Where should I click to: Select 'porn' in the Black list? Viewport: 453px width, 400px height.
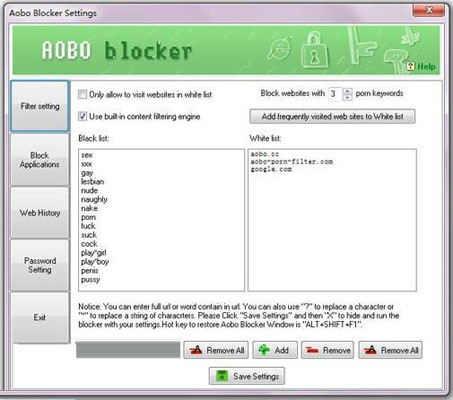pos(88,217)
